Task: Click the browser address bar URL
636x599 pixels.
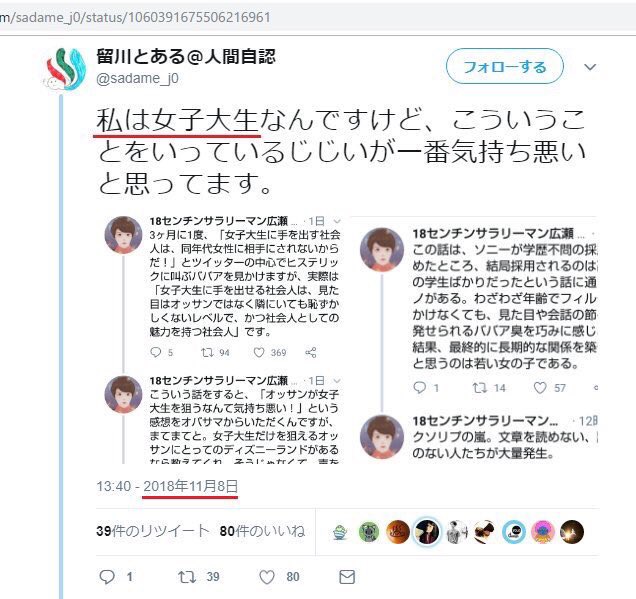Action: pos(136,17)
